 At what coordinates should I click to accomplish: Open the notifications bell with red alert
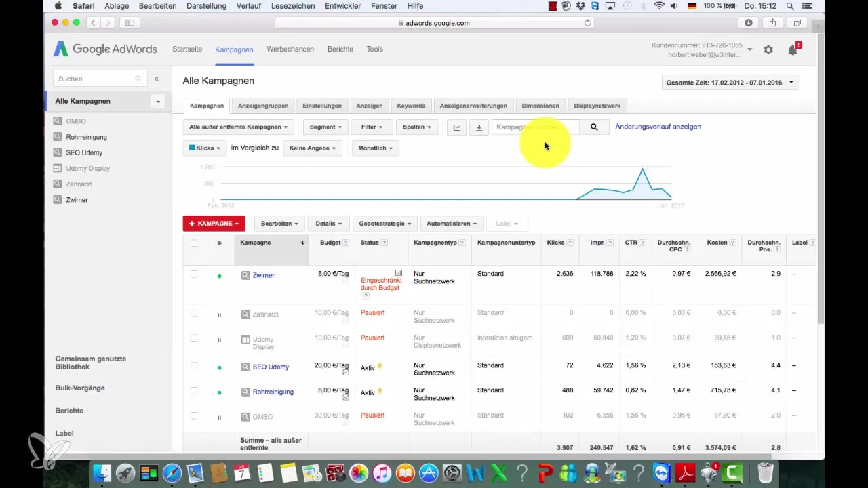[x=793, y=49]
